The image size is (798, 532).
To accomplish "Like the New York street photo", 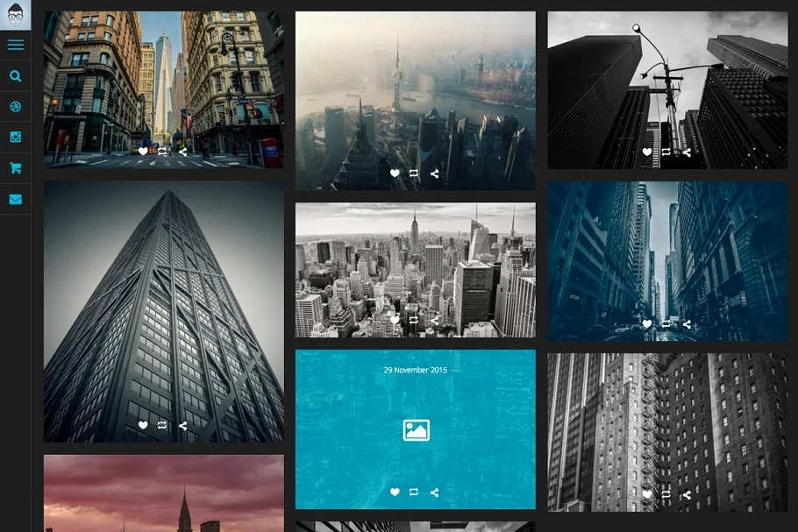I will (x=143, y=152).
